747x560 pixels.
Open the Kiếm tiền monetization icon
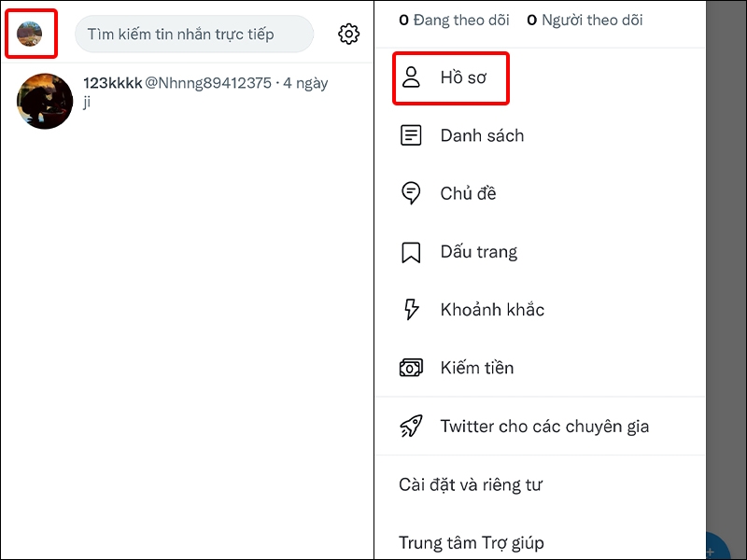tap(412, 367)
